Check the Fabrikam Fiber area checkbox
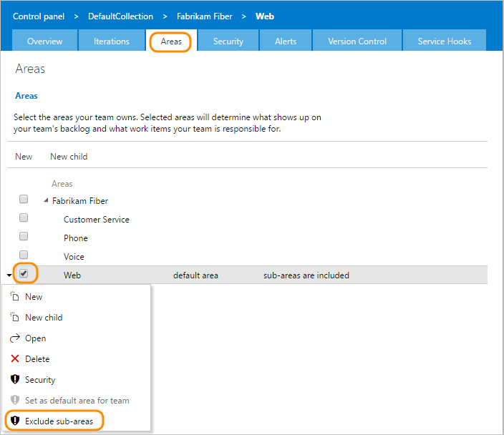 pyautogui.click(x=24, y=199)
